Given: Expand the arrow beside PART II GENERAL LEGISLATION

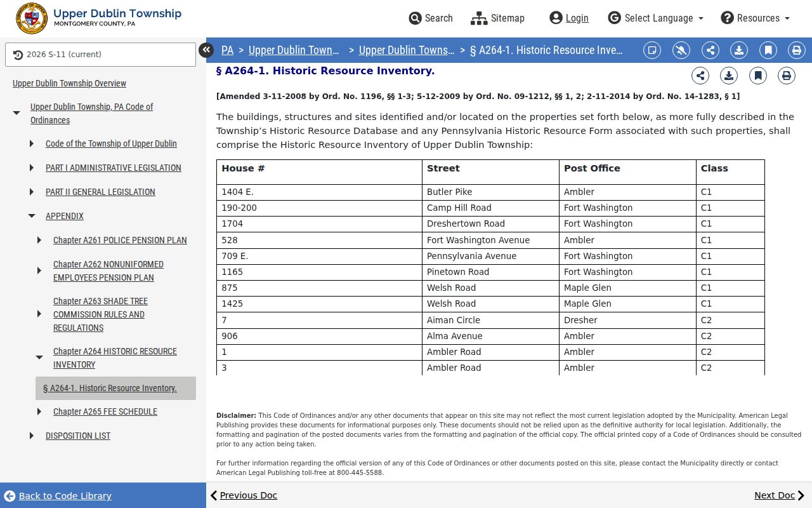Looking at the screenshot, I should point(32,192).
